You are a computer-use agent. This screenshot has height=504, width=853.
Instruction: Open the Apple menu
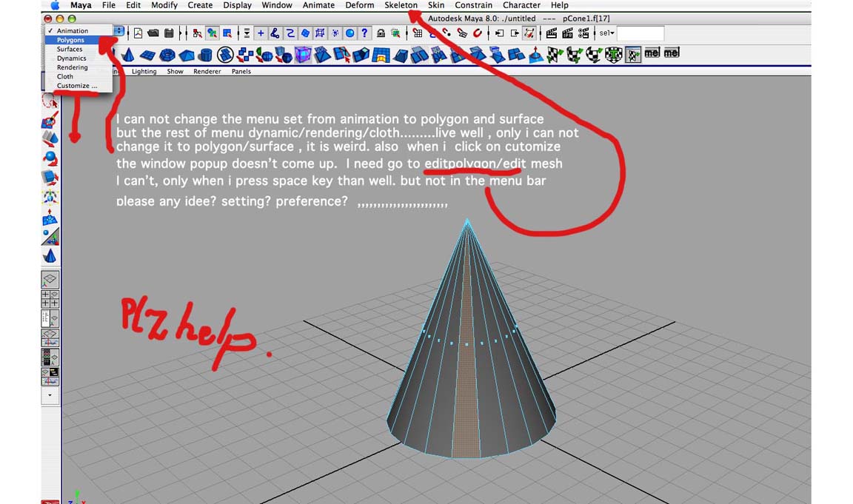[x=55, y=5]
